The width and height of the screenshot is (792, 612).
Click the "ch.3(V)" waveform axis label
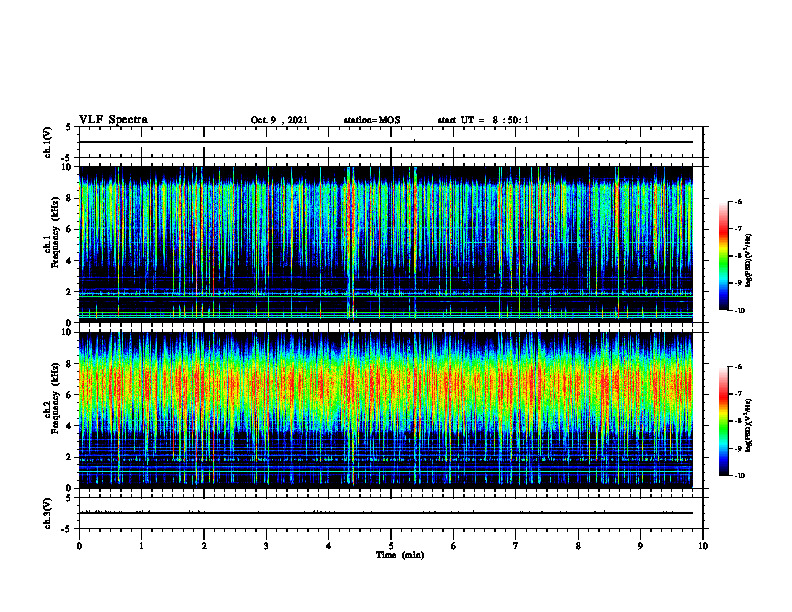[x=47, y=513]
